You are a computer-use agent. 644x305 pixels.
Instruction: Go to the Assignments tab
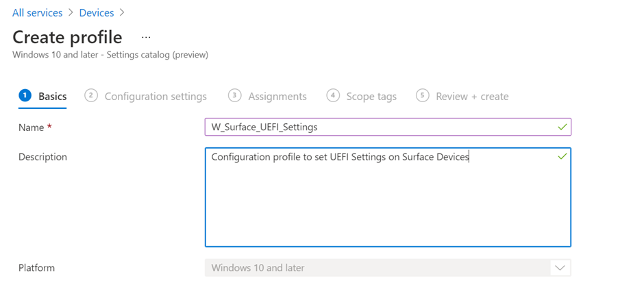tap(277, 97)
